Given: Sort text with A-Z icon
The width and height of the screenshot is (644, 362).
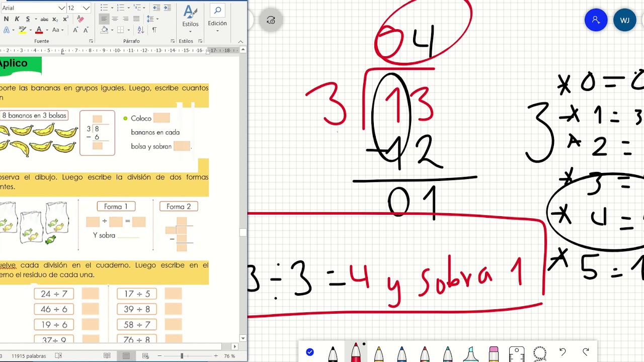Looking at the screenshot, I should [141, 30].
